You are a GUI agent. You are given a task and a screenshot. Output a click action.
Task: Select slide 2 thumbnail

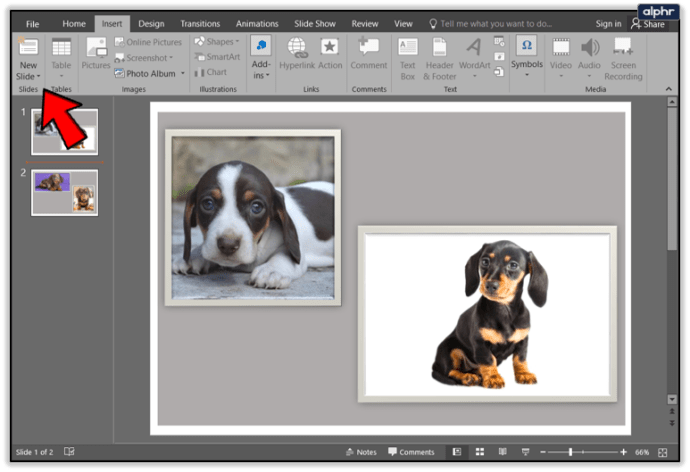(x=65, y=191)
